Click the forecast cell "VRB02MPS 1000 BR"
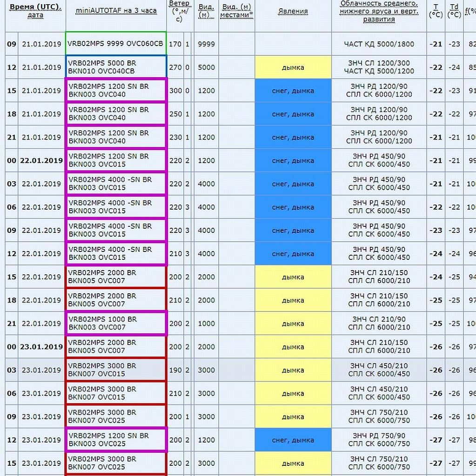 click(116, 324)
